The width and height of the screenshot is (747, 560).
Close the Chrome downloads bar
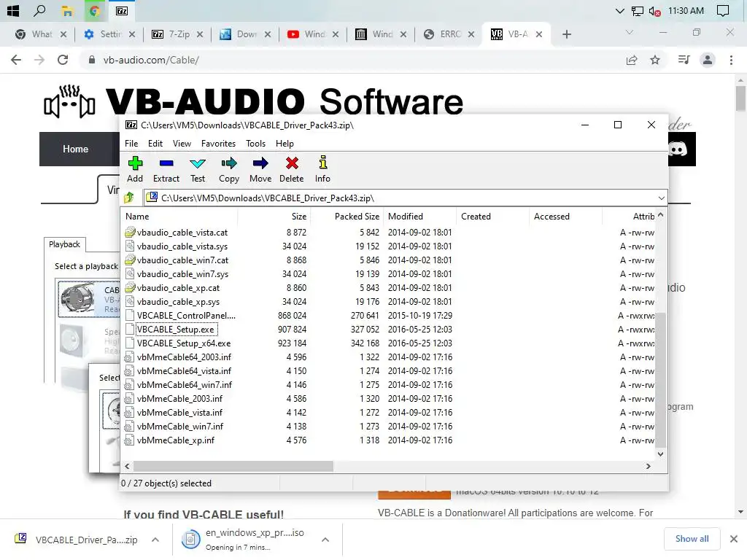click(734, 539)
